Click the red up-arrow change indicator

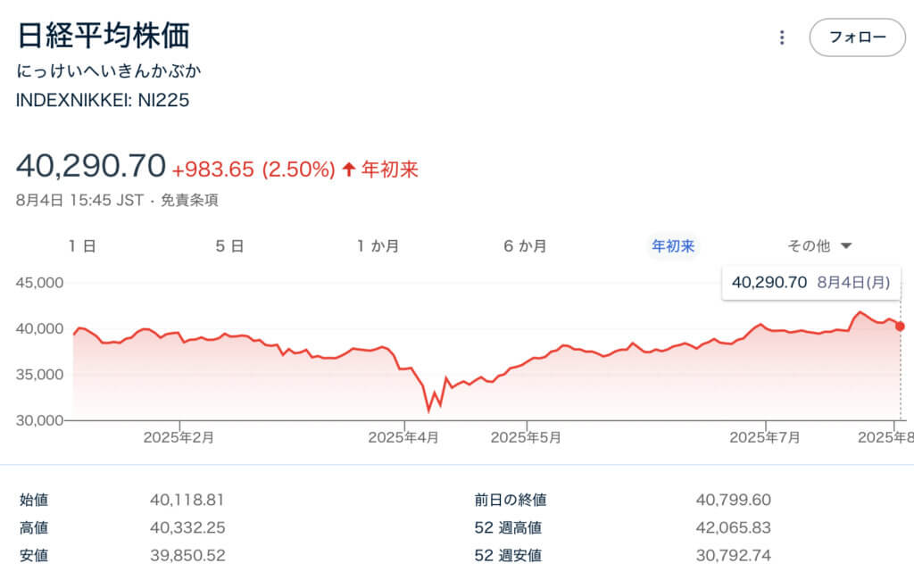pos(349,169)
